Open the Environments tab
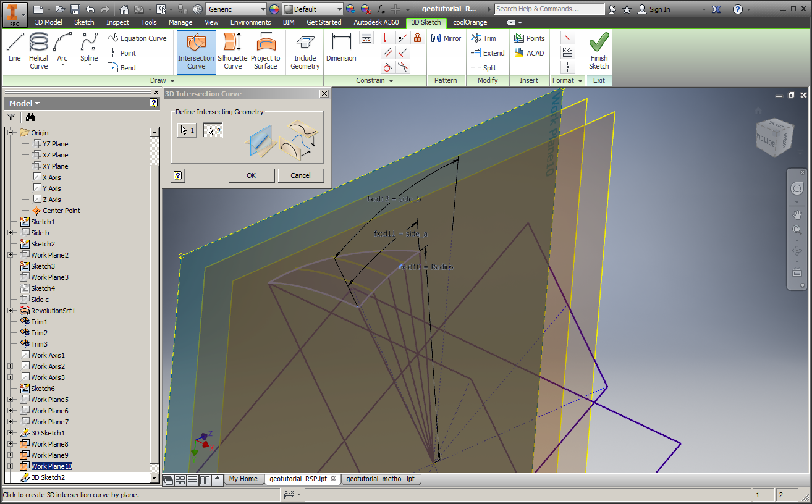The height and width of the screenshot is (504, 812). pyautogui.click(x=250, y=22)
